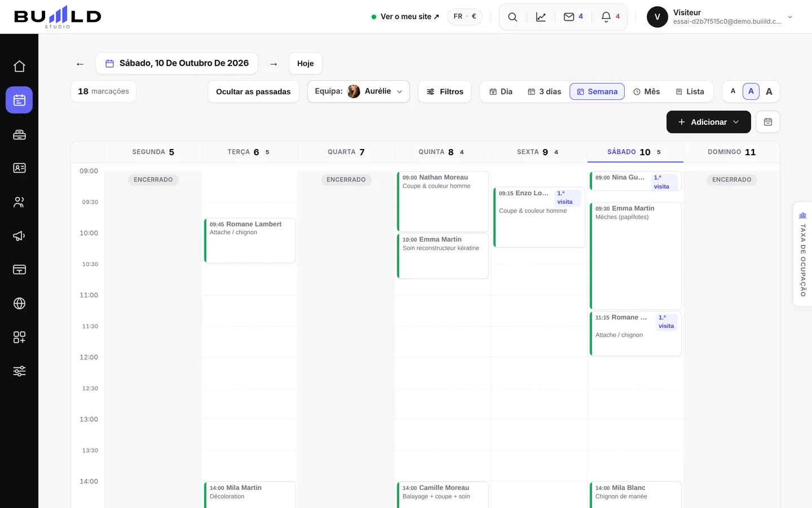Switch to 3 dias view
This screenshot has height=508, width=812.
[544, 91]
